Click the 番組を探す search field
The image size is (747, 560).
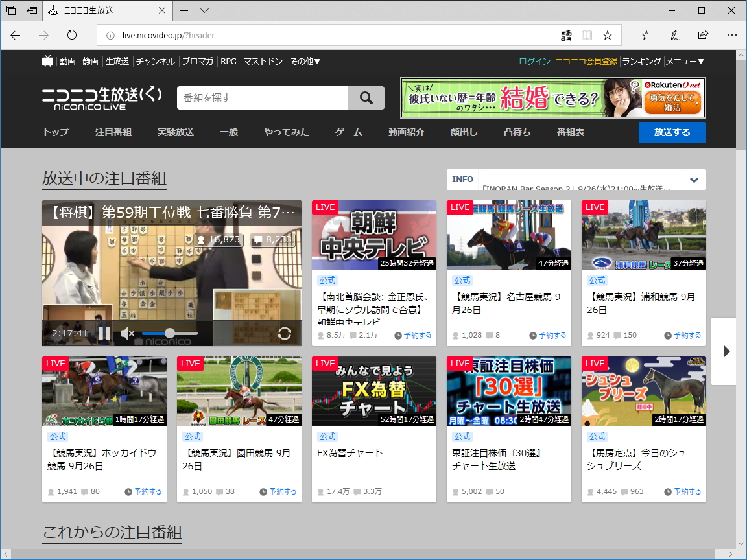[259, 97]
